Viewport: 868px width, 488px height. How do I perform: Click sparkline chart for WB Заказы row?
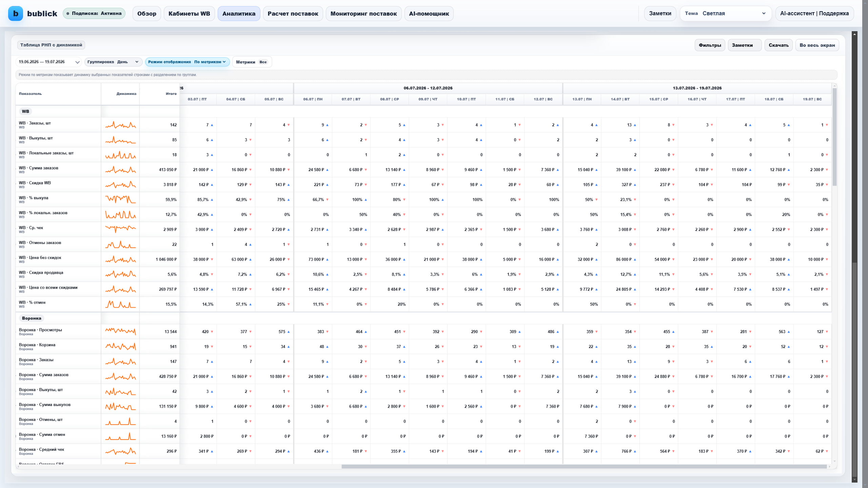coord(120,125)
